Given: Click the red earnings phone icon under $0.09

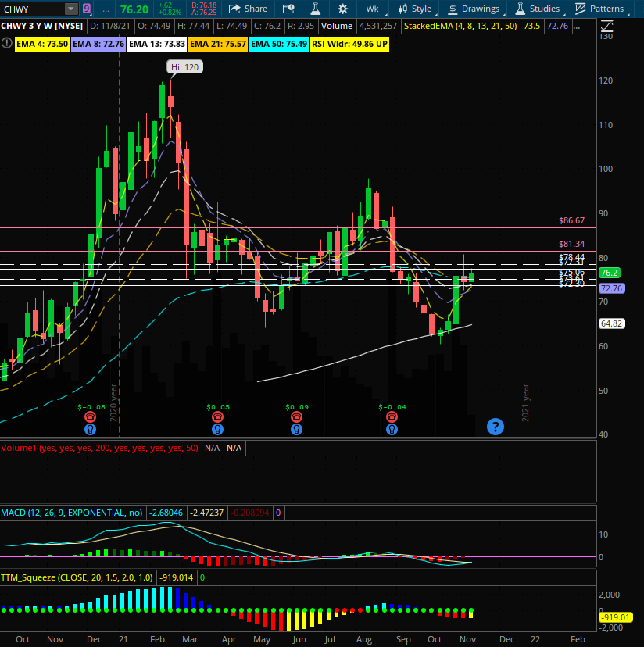Looking at the screenshot, I should (x=296, y=416).
